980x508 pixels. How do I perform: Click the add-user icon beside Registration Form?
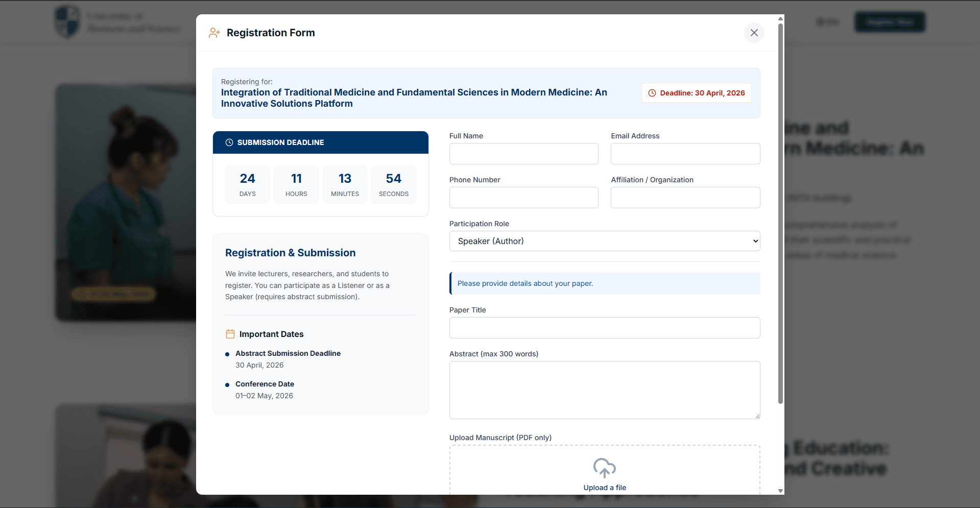click(x=214, y=33)
